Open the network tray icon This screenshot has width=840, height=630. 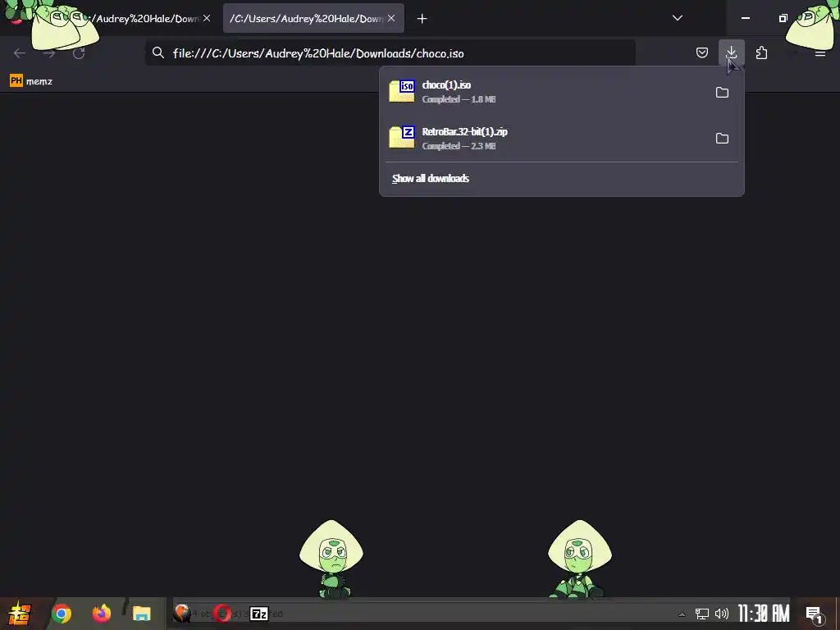click(702, 614)
